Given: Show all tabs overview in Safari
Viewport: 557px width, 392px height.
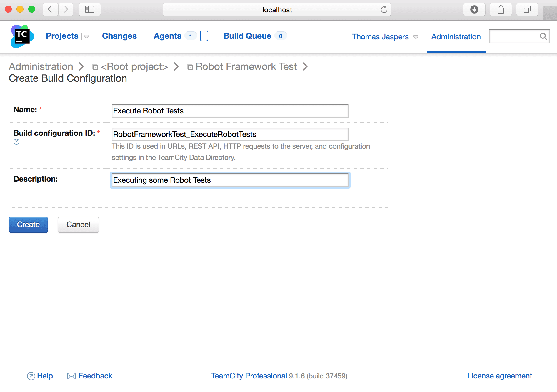Looking at the screenshot, I should (527, 10).
